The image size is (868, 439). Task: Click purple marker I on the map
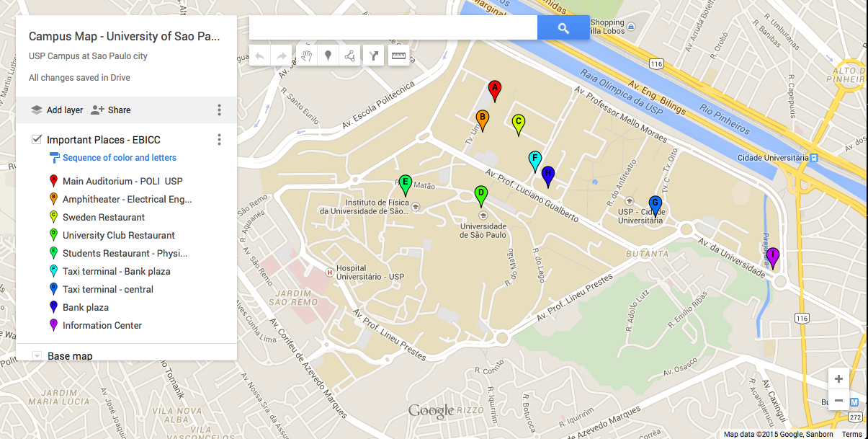click(x=773, y=258)
